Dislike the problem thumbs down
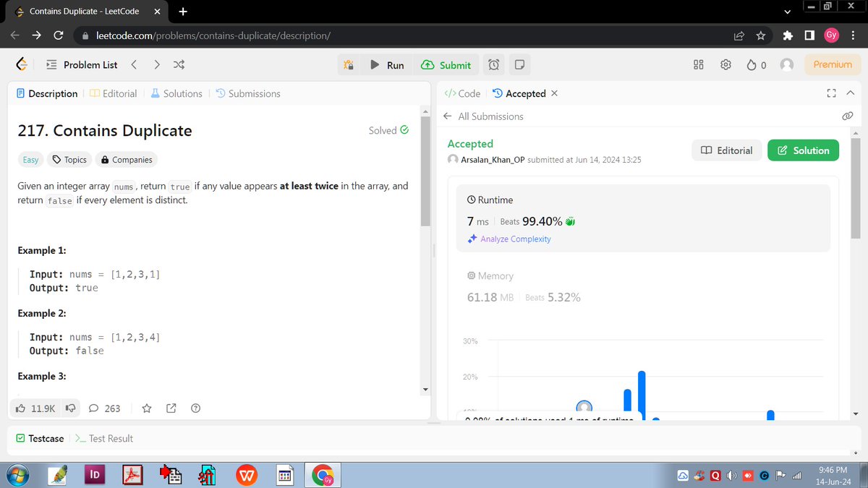 (71, 408)
